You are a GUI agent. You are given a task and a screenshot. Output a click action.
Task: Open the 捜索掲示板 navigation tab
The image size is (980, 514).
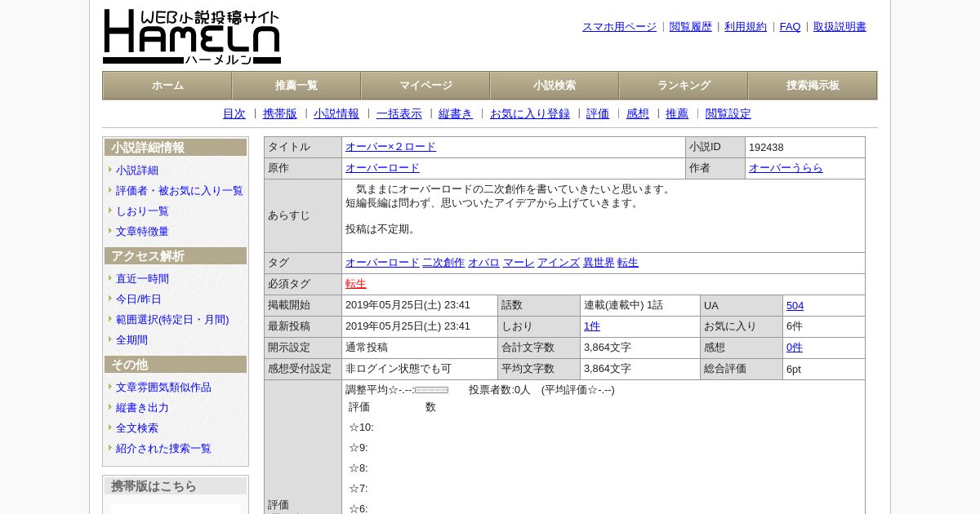pos(813,86)
